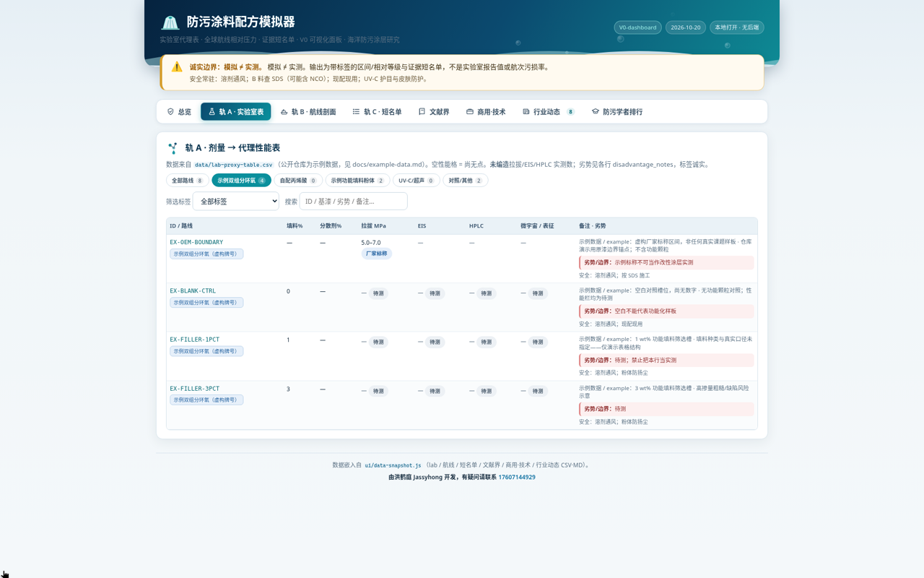Open the 全部标签 filter dropdown
The width and height of the screenshot is (924, 578).
236,202
